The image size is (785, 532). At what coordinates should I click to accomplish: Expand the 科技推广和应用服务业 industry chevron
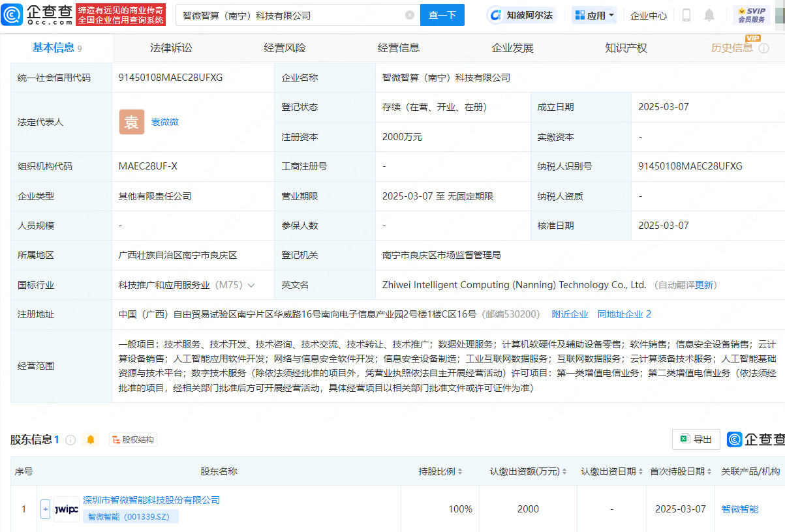(251, 286)
